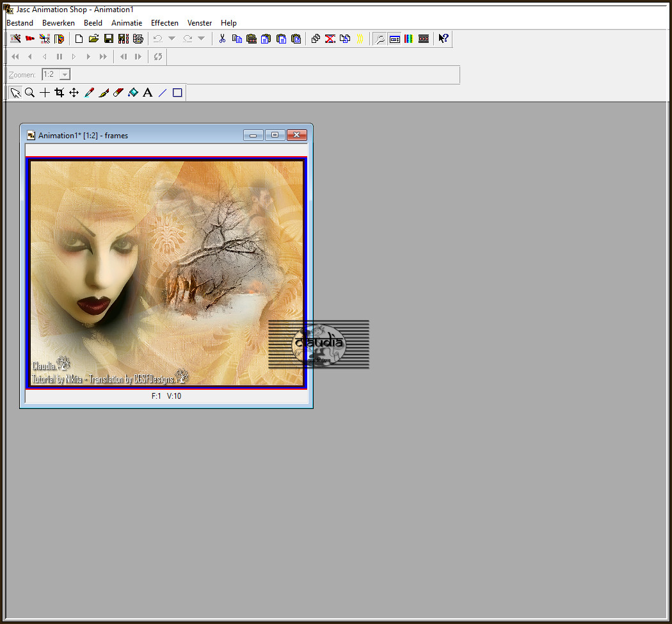Paste after the current frame

(281, 38)
